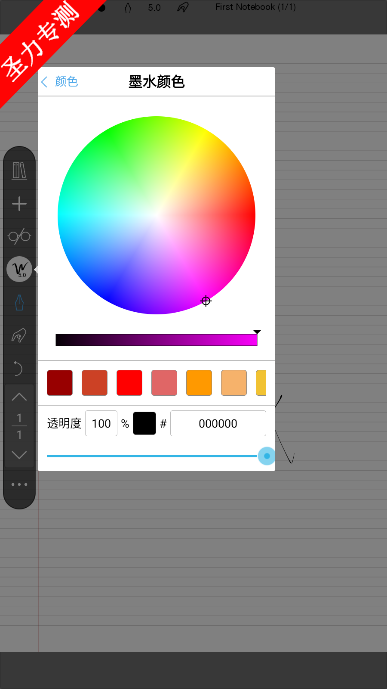Select the 5.0 handwriting pen tool
This screenshot has height=689, width=387.
click(19, 269)
